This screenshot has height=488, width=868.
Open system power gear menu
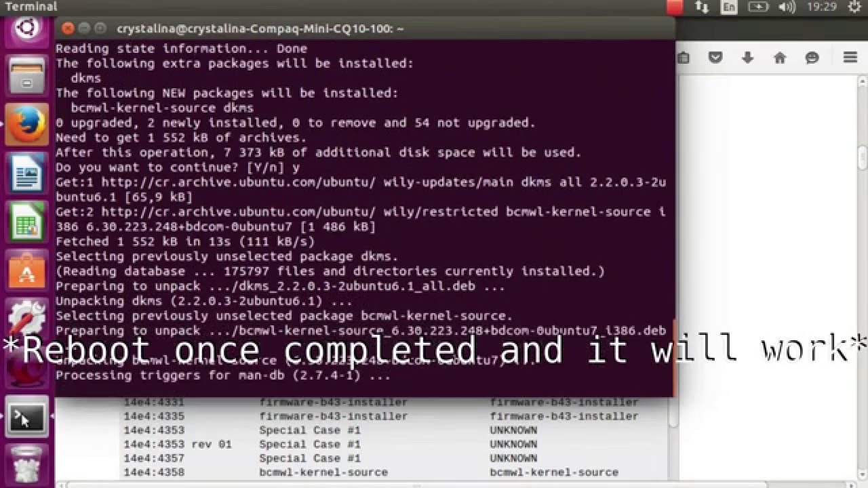[x=854, y=7]
